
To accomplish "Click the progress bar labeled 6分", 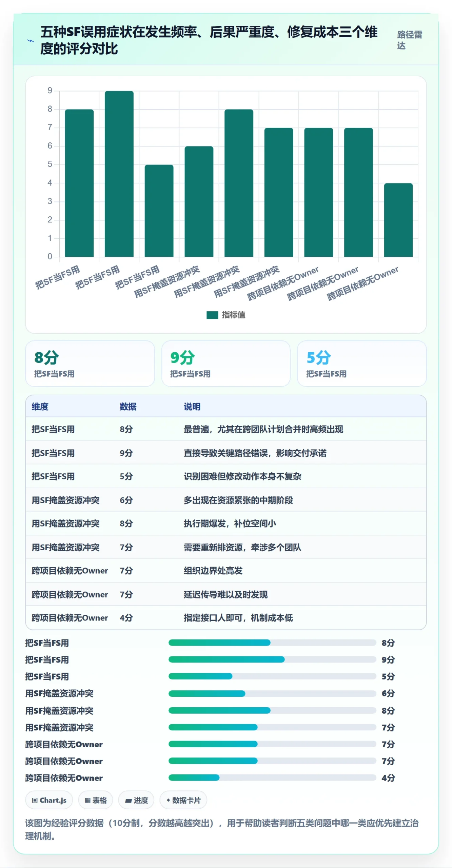I will click(272, 693).
